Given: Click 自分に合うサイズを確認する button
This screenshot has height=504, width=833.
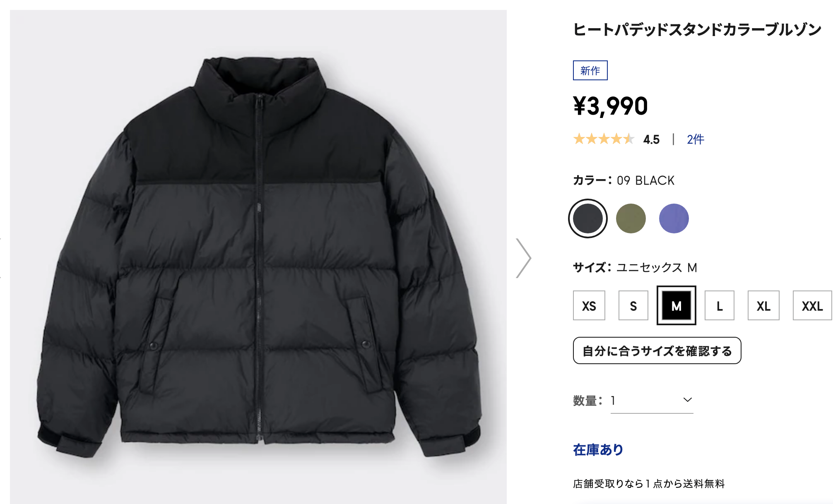Looking at the screenshot, I should [x=657, y=351].
